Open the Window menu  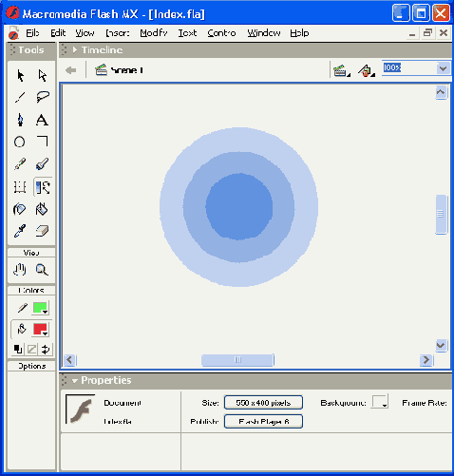(x=264, y=33)
